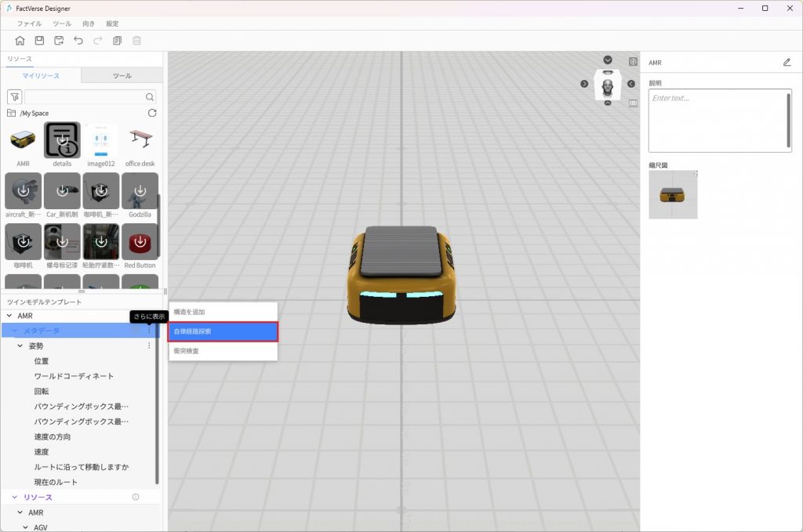Image resolution: width=803 pixels, height=532 pixels.
Task: Collapse the 姿勢 tree node
Action: [20, 346]
